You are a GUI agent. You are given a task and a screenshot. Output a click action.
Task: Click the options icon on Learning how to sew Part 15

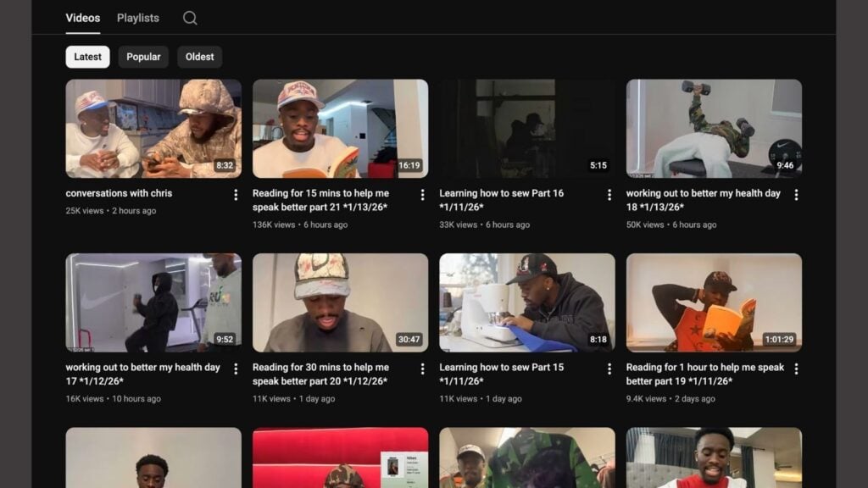(609, 368)
